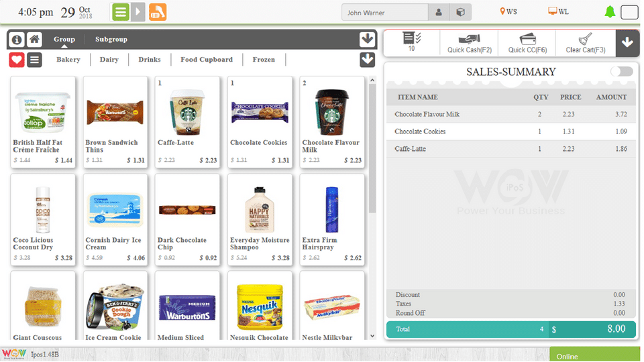Click the WOW logo in status bar
The width and height of the screenshot is (644, 362).
pyautogui.click(x=14, y=354)
